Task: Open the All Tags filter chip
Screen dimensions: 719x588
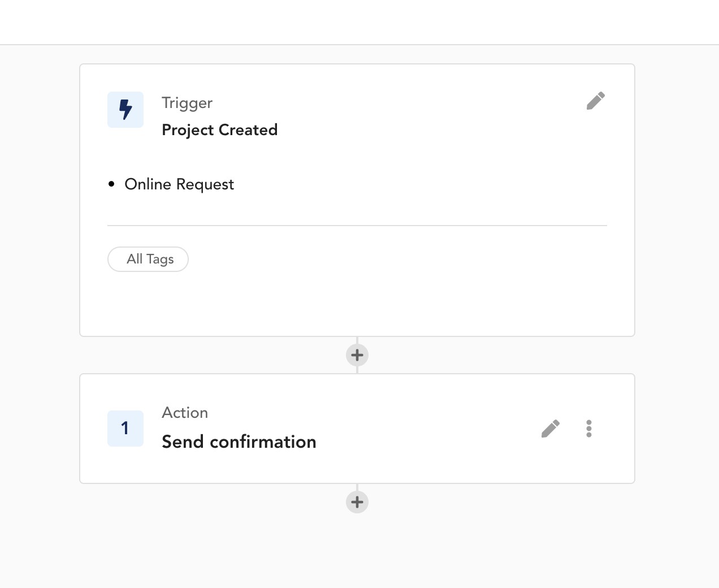Action: (x=148, y=259)
